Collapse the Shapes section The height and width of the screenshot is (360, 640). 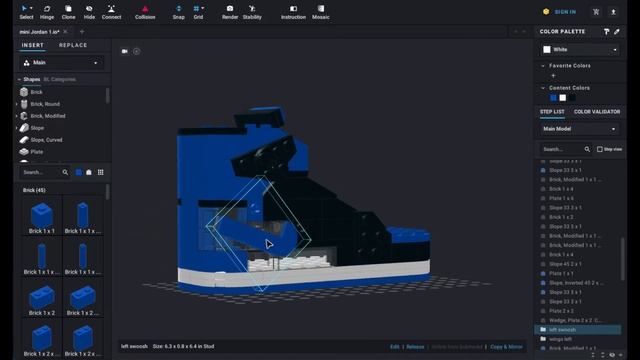(19, 79)
